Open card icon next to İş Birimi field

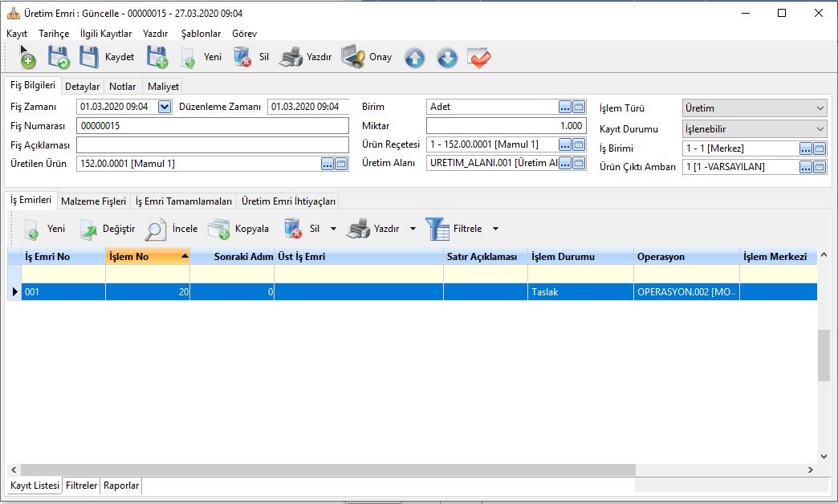[x=820, y=149]
